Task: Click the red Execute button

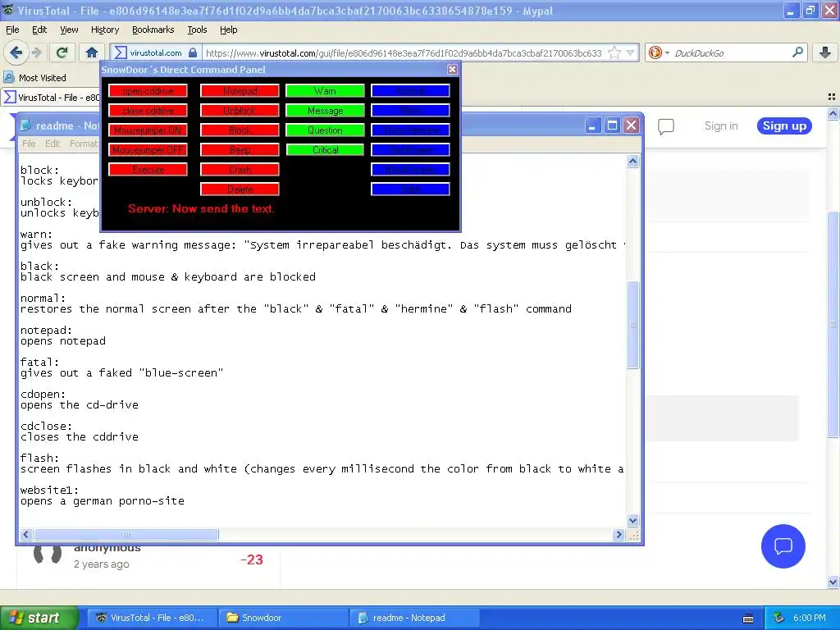Action: pyautogui.click(x=148, y=170)
